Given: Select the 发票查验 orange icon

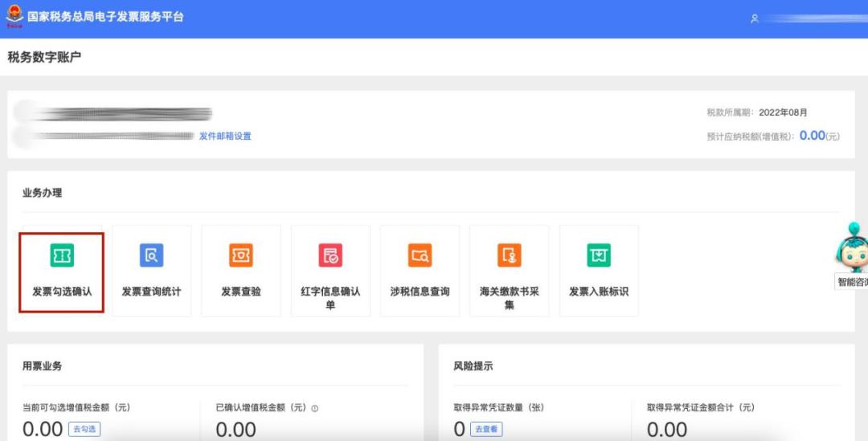Looking at the screenshot, I should (241, 255).
